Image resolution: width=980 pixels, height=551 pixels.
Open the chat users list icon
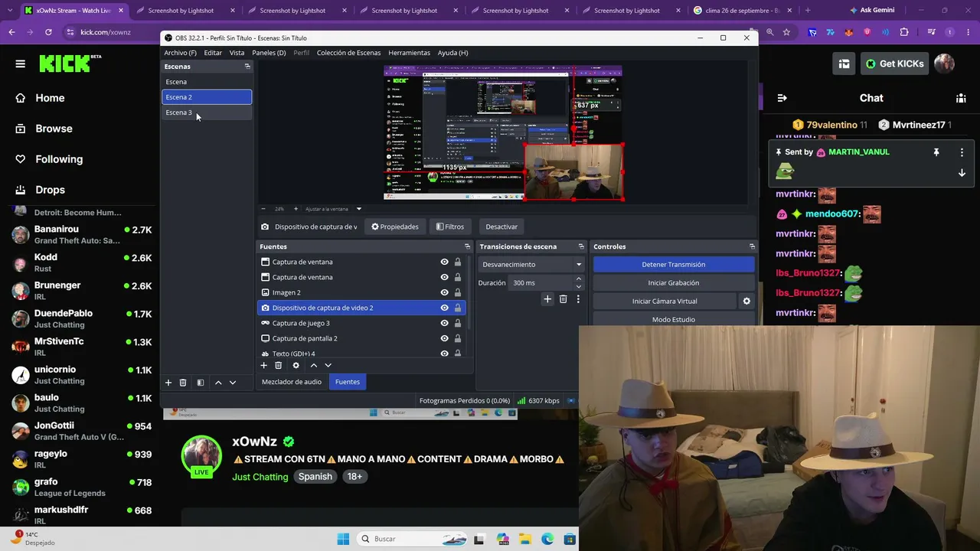961,98
